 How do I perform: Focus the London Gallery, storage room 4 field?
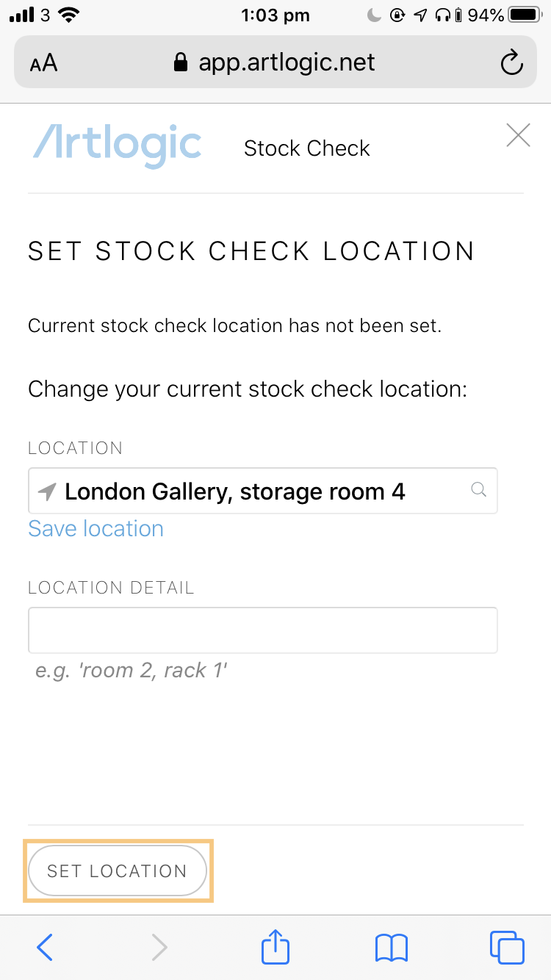click(x=263, y=491)
